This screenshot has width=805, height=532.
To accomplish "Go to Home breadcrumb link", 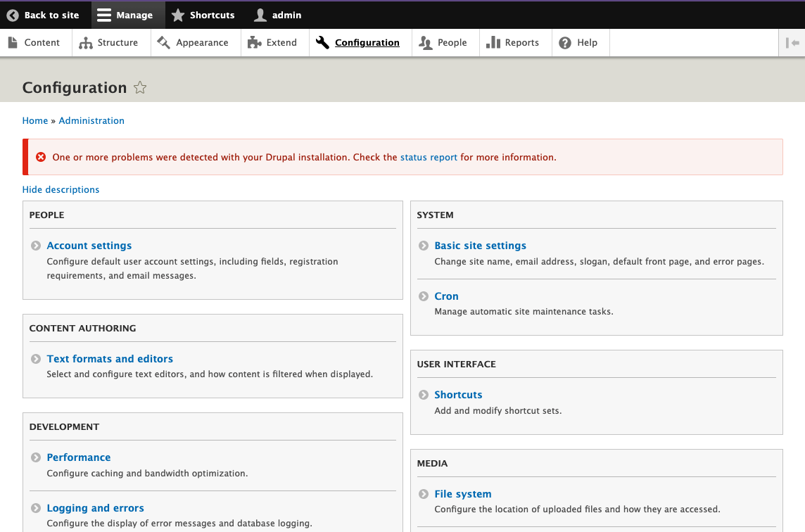I will (x=35, y=120).
